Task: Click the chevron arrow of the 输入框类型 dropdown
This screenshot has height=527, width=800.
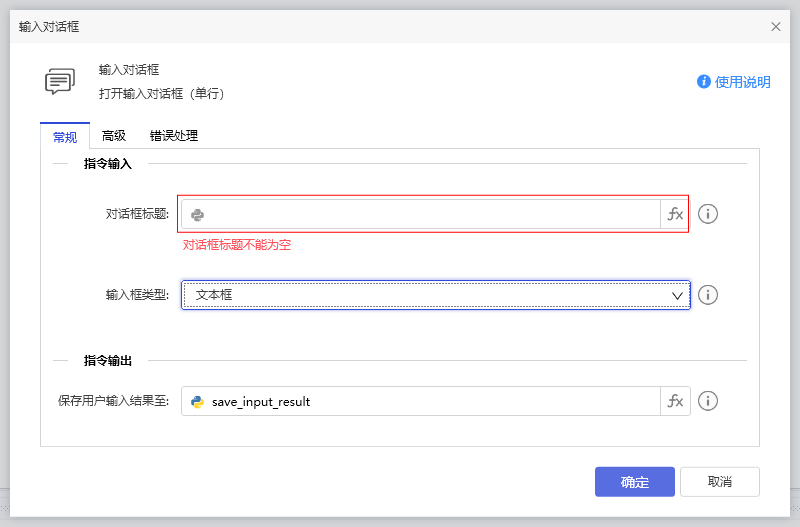Action: pyautogui.click(x=677, y=295)
